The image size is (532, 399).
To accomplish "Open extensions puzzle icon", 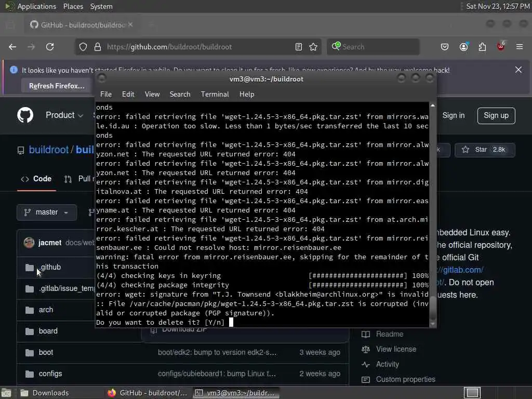I will (x=482, y=47).
